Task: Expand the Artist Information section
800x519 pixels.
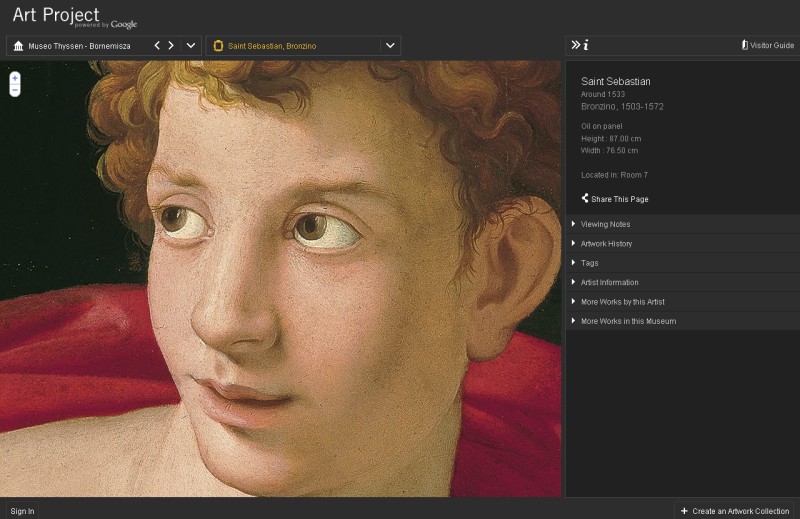Action: point(609,283)
